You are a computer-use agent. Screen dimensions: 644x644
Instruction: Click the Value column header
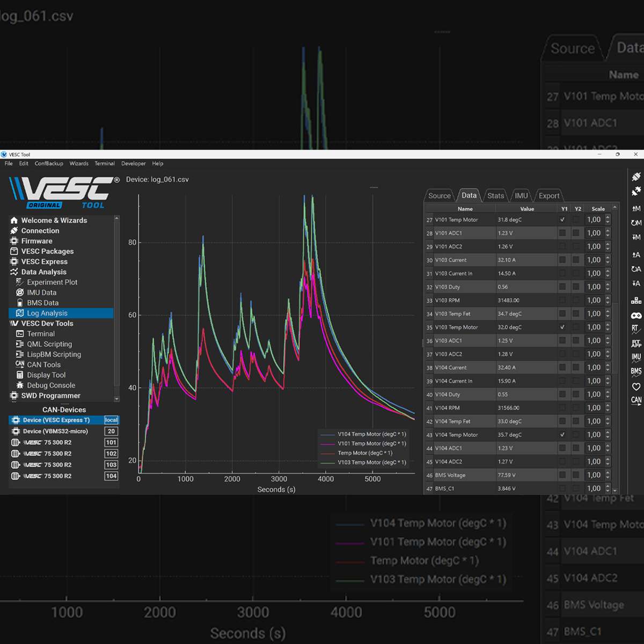pos(527,209)
